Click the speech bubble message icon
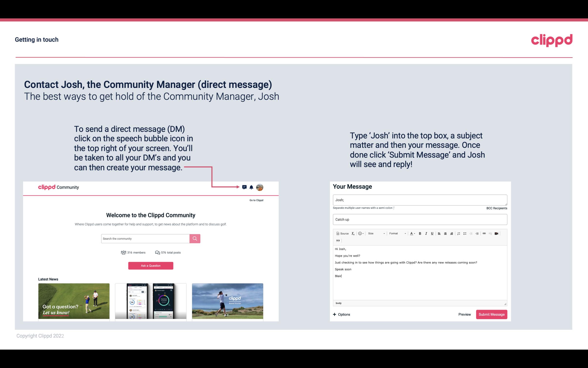Viewport: 588px width, 368px height. [x=245, y=187]
